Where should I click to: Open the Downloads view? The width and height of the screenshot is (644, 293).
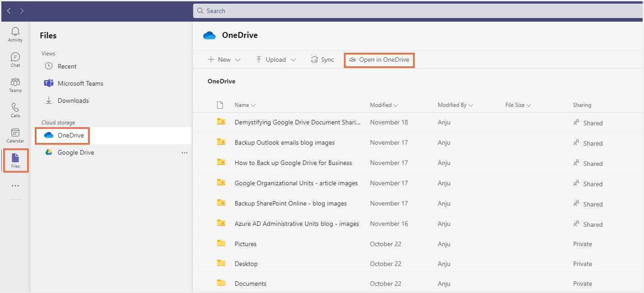pos(73,101)
